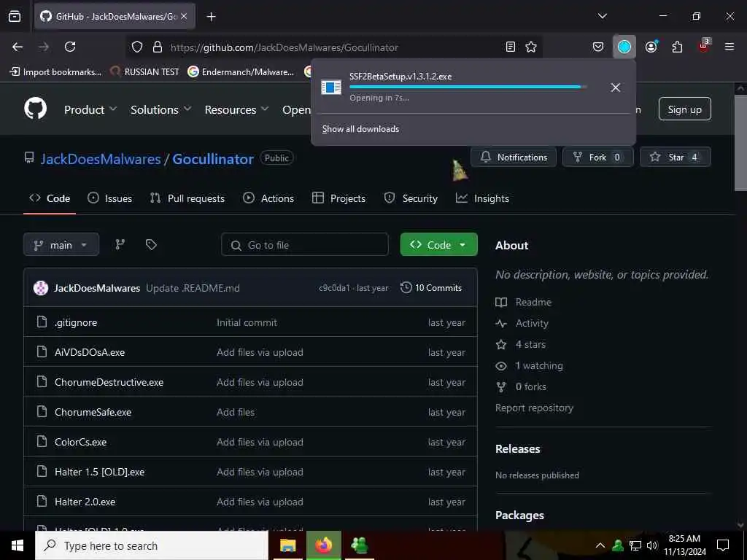
Task: Close the GitHub tab
Action: (184, 16)
